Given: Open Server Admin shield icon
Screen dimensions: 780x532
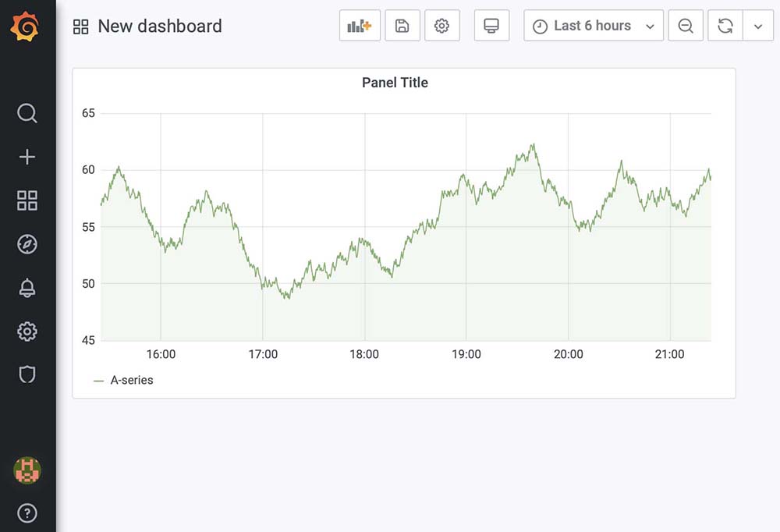Looking at the screenshot, I should tap(27, 374).
